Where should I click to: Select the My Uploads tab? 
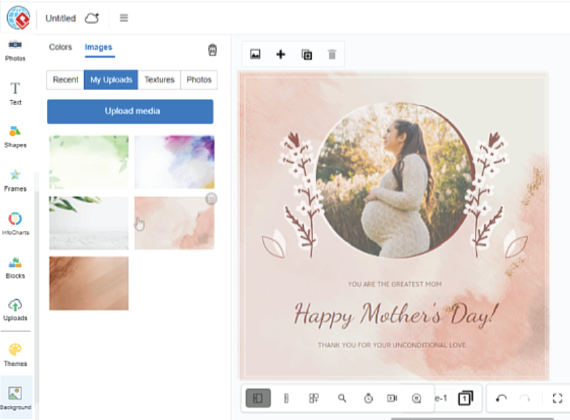(111, 80)
